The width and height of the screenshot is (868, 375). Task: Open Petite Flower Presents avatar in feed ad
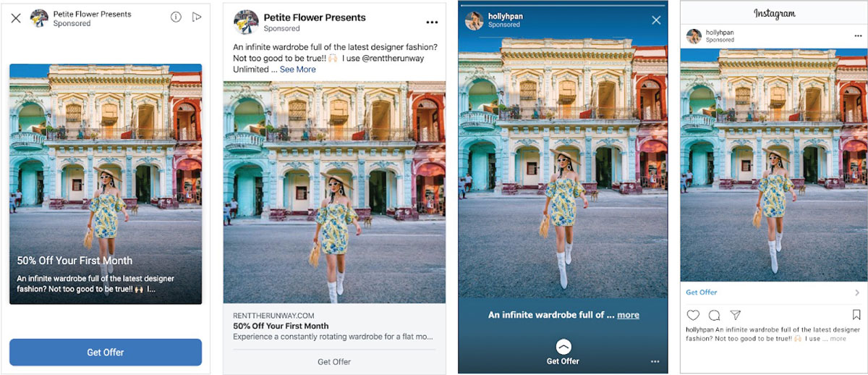tap(247, 22)
